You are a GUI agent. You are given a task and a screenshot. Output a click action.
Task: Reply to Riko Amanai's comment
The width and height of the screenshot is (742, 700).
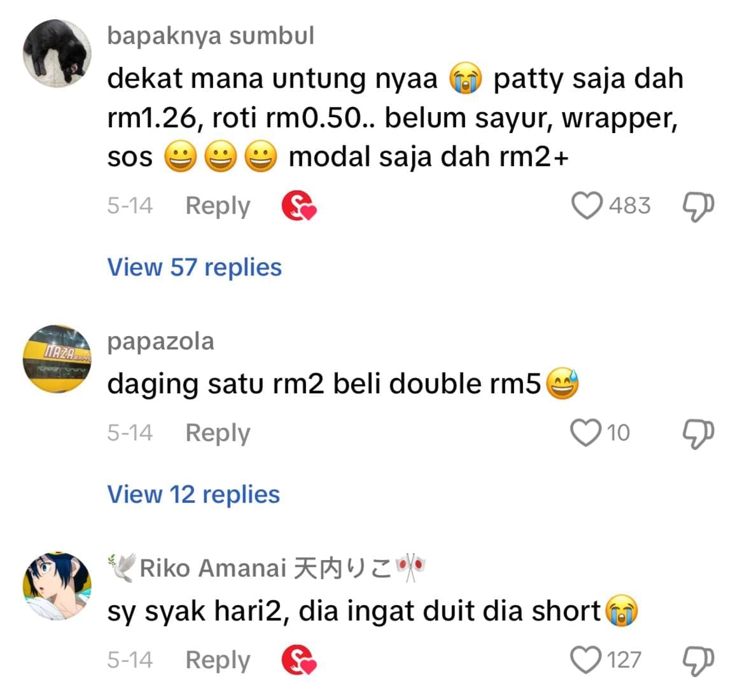218,660
